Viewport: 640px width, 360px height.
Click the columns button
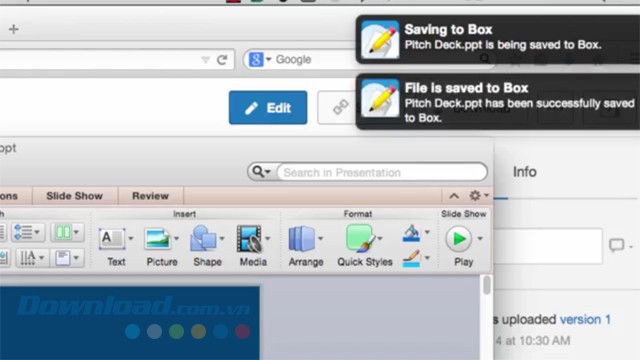(67, 232)
